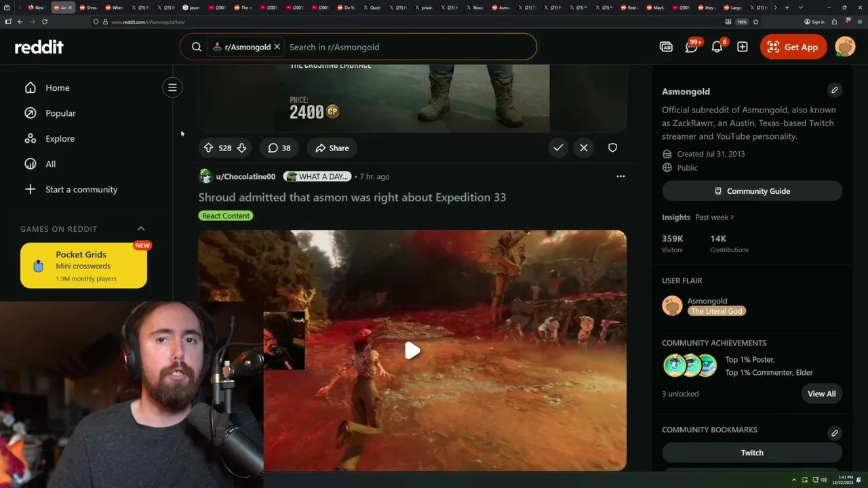The width and height of the screenshot is (868, 488).
Task: Downvote the post with 528 points
Action: click(x=241, y=148)
